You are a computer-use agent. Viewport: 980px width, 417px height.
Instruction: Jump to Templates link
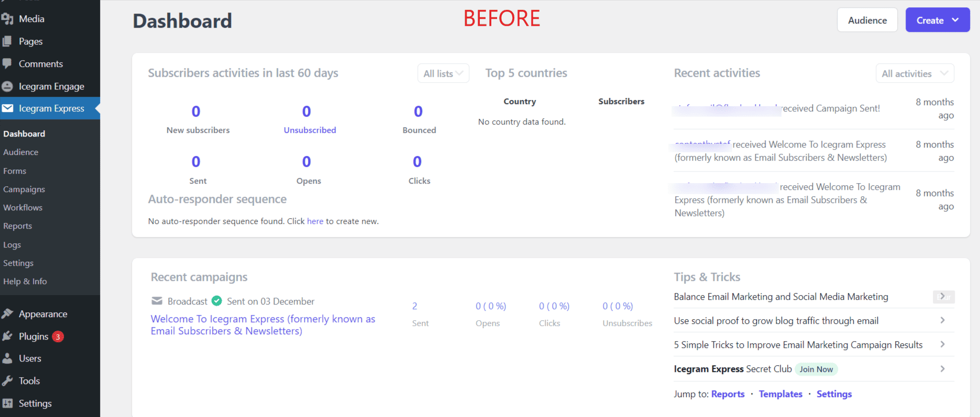pos(780,394)
